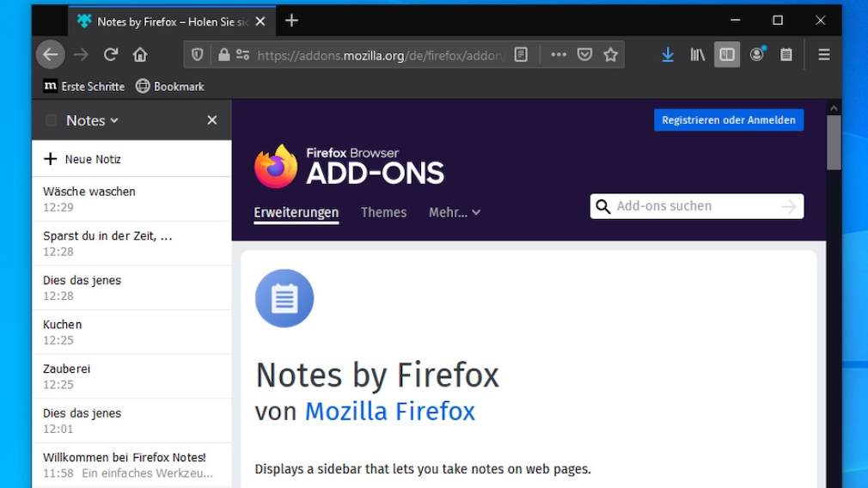Image resolution: width=868 pixels, height=488 pixels.
Task: Open the home page icon
Action: (x=140, y=54)
